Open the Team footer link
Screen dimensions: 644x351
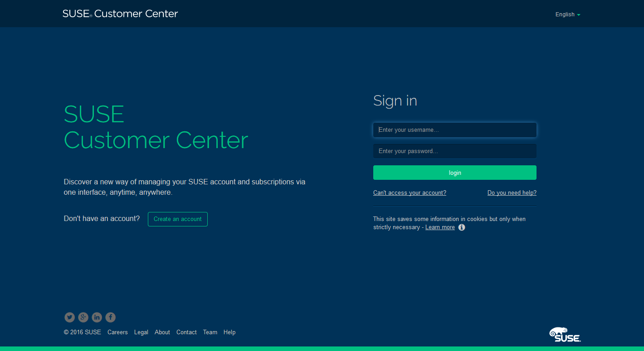tap(210, 332)
